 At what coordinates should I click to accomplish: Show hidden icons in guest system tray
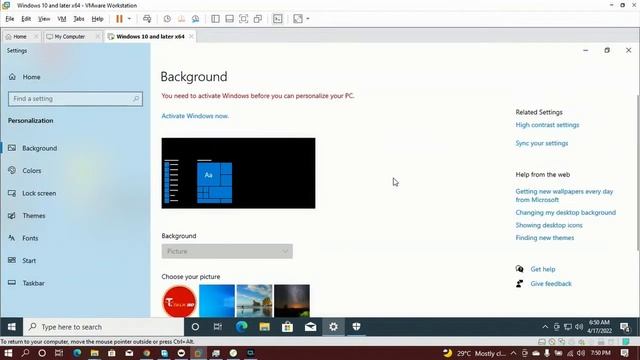545,327
